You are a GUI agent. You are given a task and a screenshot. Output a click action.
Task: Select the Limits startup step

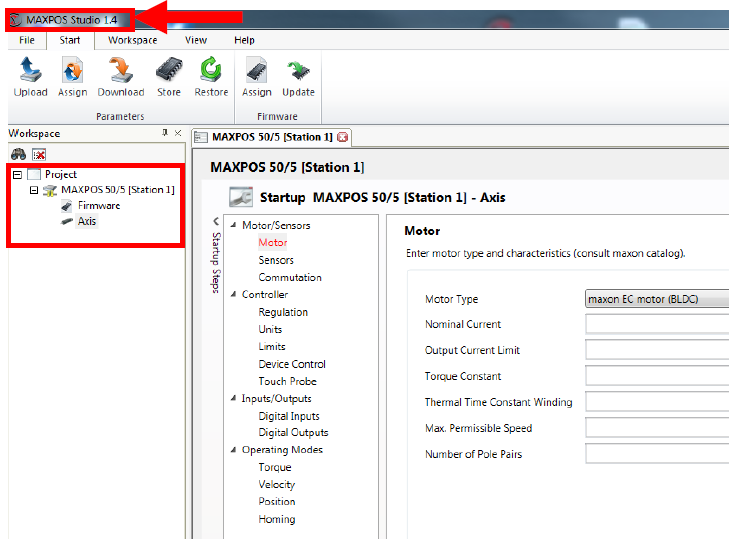coord(272,346)
